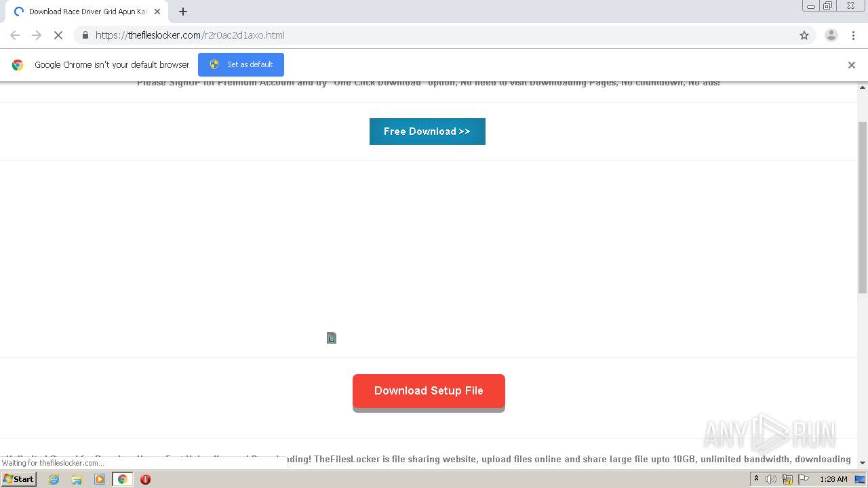Open the Chrome profile avatar menu
This screenshot has width=868, height=488.
tap(831, 35)
